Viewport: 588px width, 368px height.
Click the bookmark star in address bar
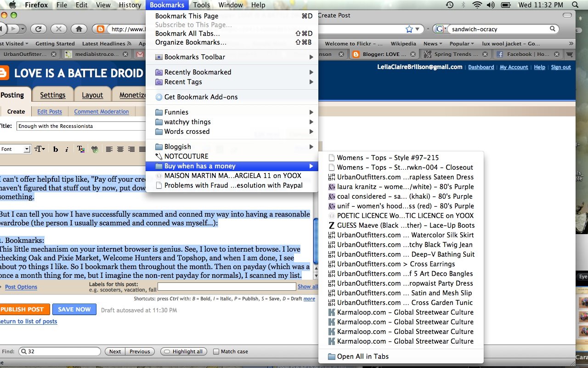click(409, 29)
